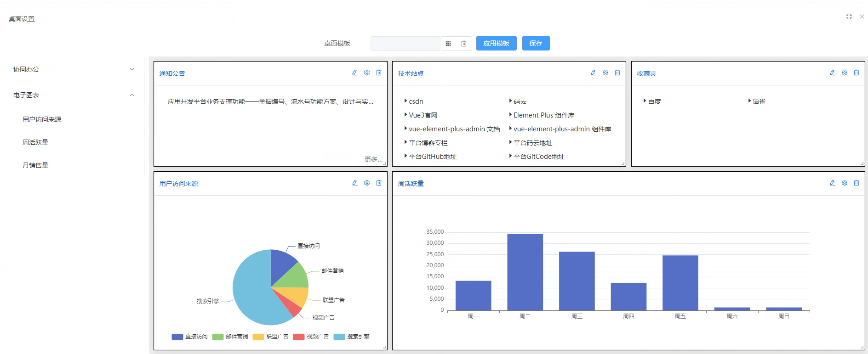Open settings gear of 技术站点 widget
Screen dimensions: 868x354
[605, 73]
